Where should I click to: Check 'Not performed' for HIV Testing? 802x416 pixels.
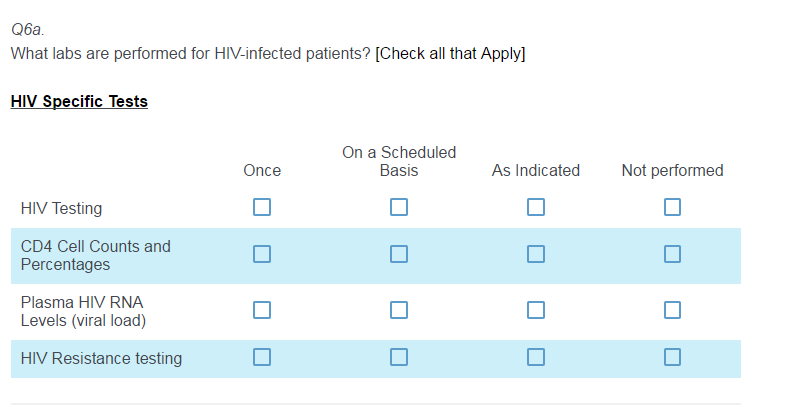[672, 207]
